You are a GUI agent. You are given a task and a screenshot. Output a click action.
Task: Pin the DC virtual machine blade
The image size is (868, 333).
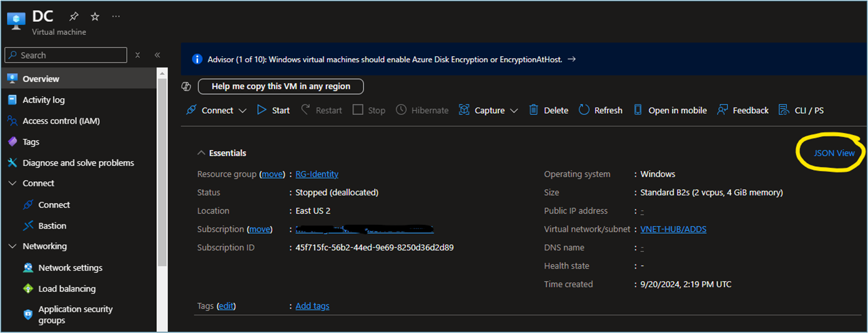[x=74, y=17]
